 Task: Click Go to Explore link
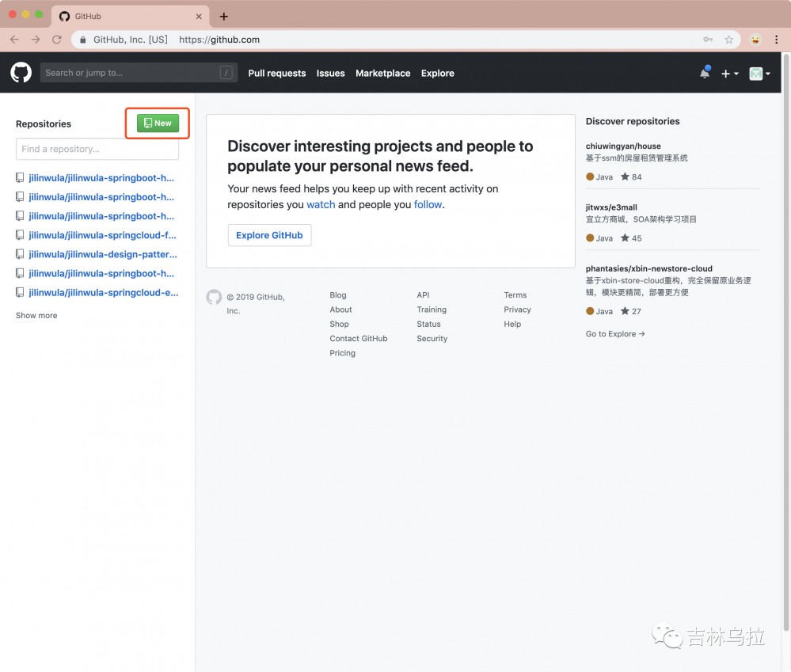(615, 334)
